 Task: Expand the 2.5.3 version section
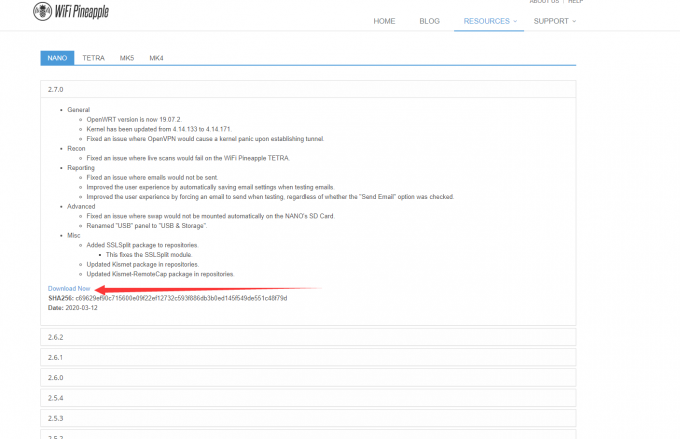tap(308, 418)
